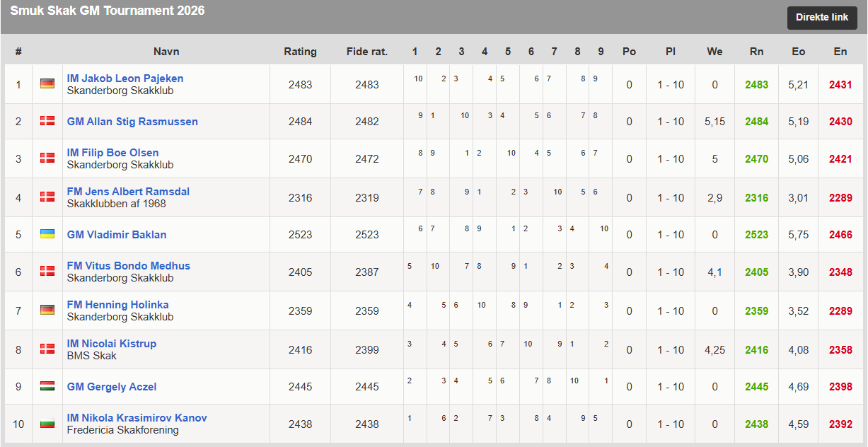Click the Navn column header
Image resolution: width=868 pixels, height=447 pixels.
point(166,52)
